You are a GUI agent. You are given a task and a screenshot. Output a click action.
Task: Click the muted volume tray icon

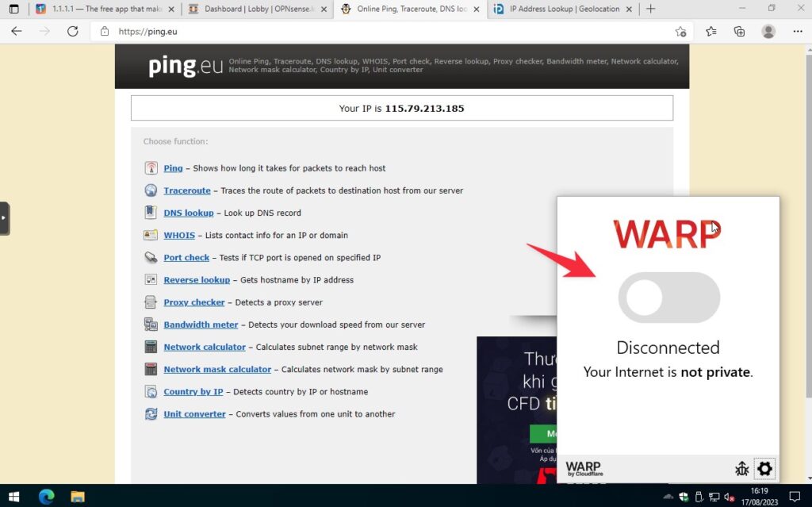pos(730,497)
